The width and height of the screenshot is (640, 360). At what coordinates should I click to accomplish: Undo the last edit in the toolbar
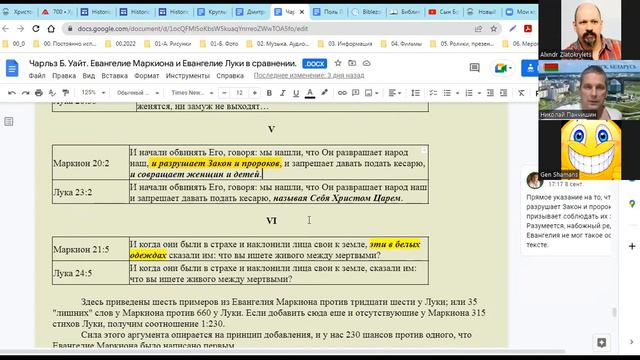[12, 93]
